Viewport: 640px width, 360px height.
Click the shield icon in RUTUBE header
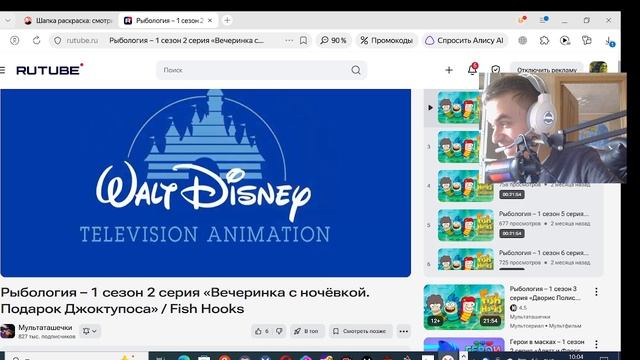(496, 69)
